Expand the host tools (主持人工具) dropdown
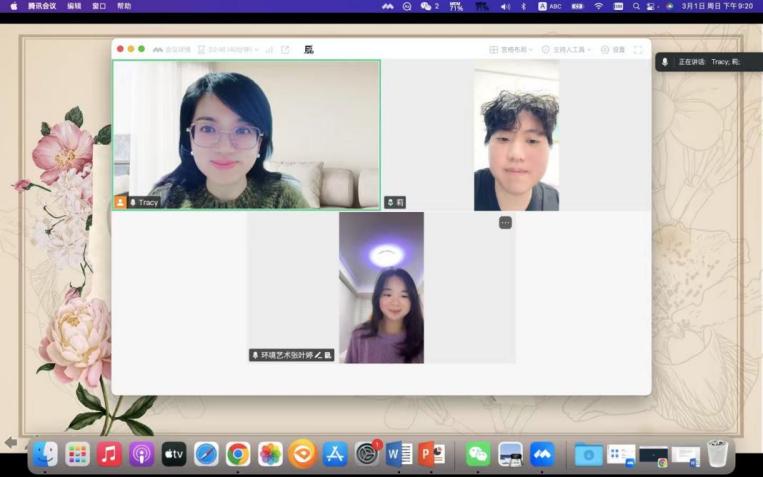The width and height of the screenshot is (763, 477). [x=566, y=50]
